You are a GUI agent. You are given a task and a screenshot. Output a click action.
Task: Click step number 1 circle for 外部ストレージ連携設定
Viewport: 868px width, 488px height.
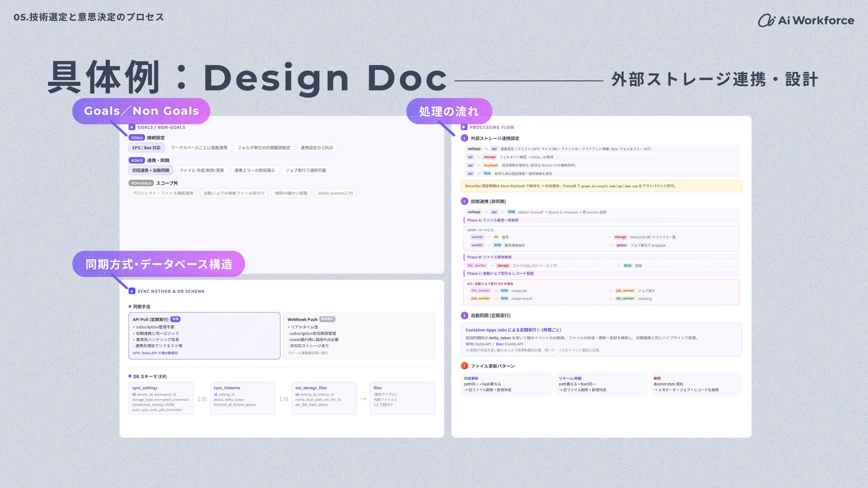tap(464, 138)
